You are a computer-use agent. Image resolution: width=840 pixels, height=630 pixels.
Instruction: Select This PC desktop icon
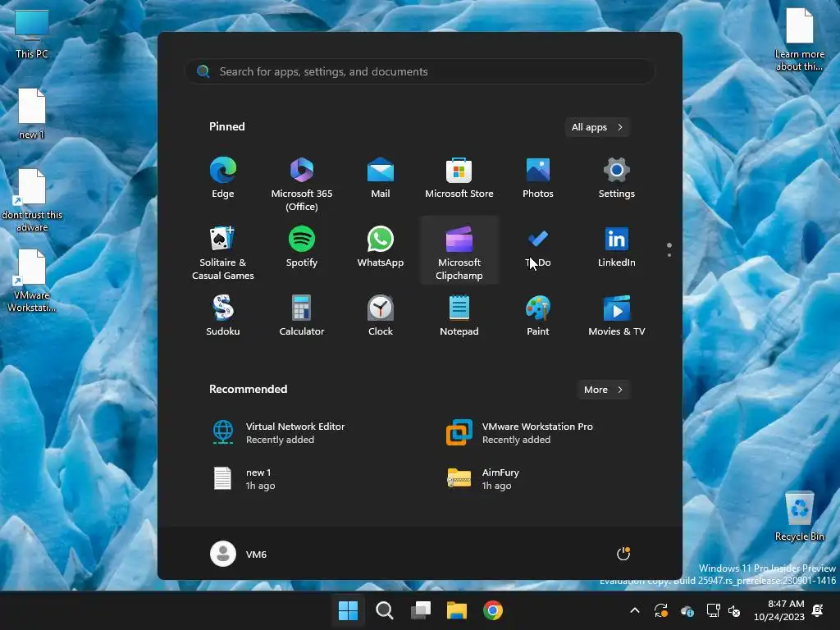(x=32, y=34)
